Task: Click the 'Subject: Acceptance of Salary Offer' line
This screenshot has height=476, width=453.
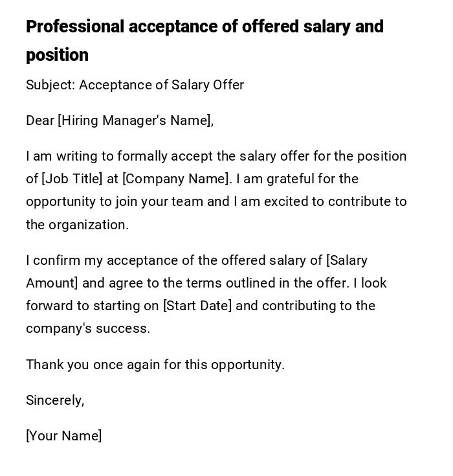Action: [x=135, y=85]
